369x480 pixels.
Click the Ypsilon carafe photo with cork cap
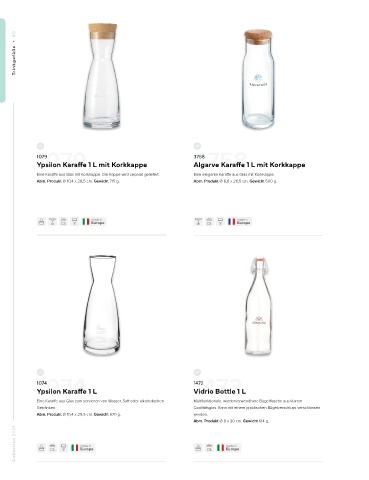[102, 76]
